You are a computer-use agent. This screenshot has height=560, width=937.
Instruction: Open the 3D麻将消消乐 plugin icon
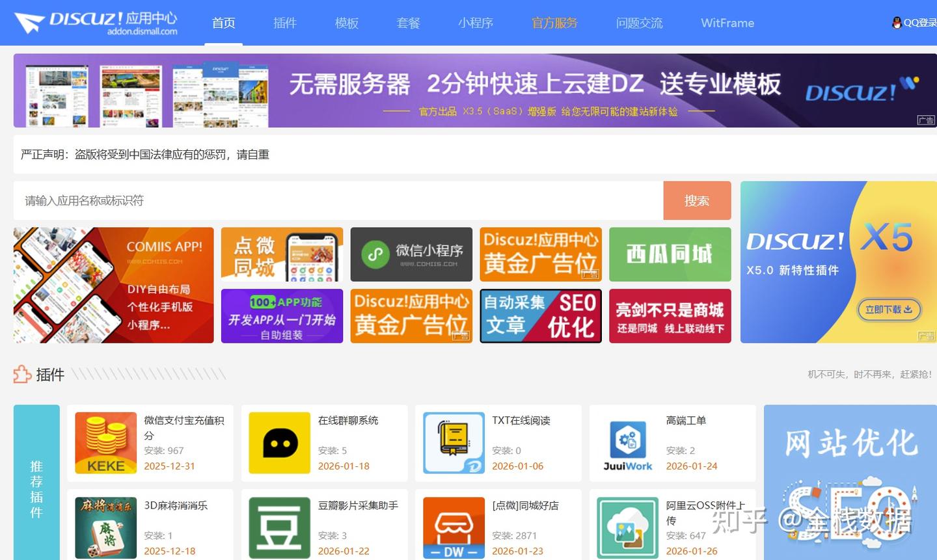pos(106,527)
